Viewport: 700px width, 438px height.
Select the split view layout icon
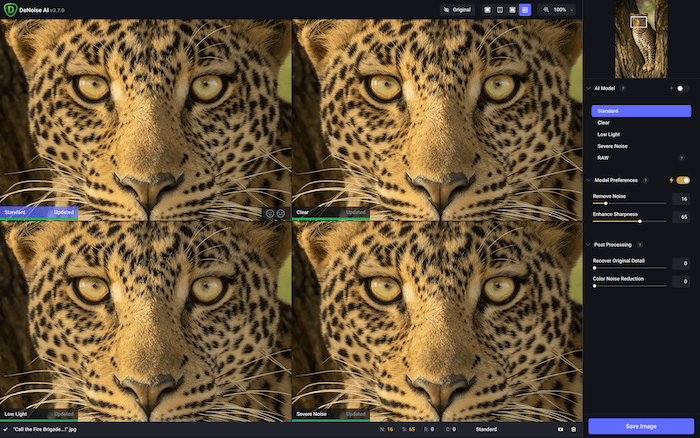click(x=500, y=9)
